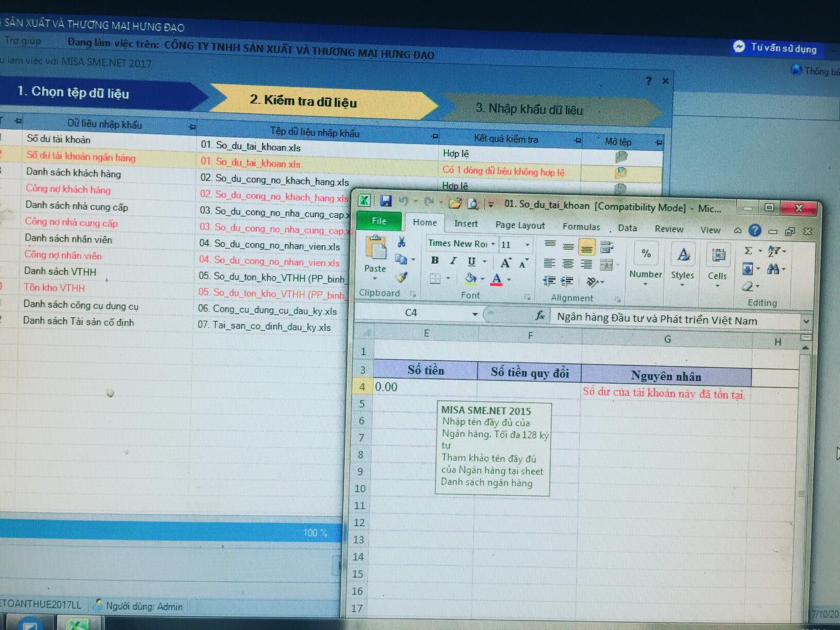Image resolution: width=840 pixels, height=630 pixels.
Task: Open font color dropdown arrow
Action: [509, 280]
